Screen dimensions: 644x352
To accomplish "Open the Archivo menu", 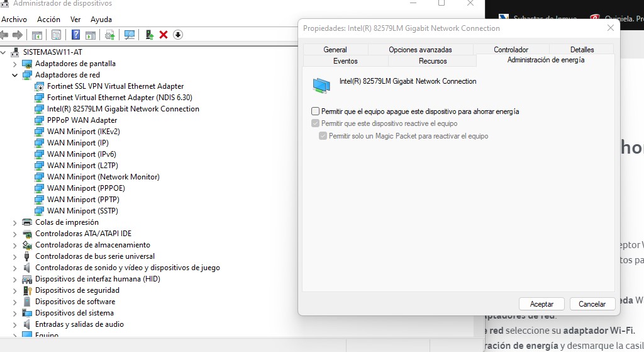I will tap(14, 20).
